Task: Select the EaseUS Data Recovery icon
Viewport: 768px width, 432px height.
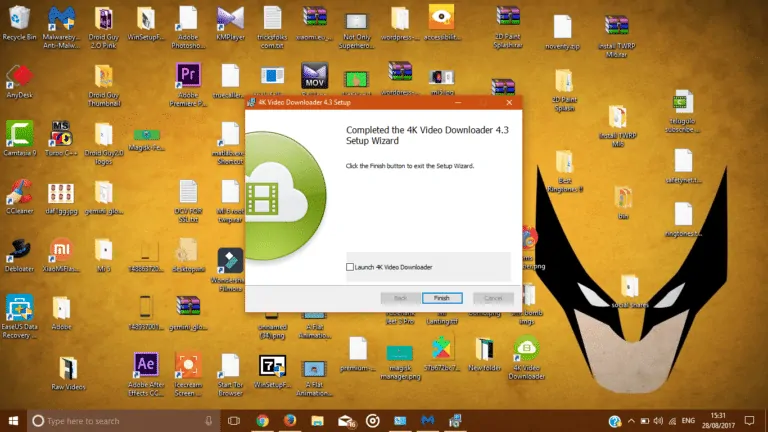Action: (20, 316)
